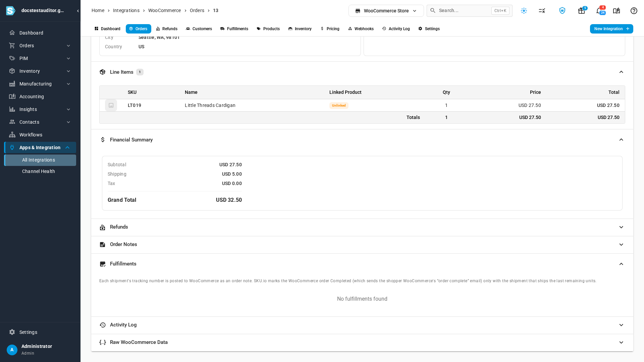Expand the Activity Log section chevron
This screenshot has height=362, width=644.
point(621,325)
